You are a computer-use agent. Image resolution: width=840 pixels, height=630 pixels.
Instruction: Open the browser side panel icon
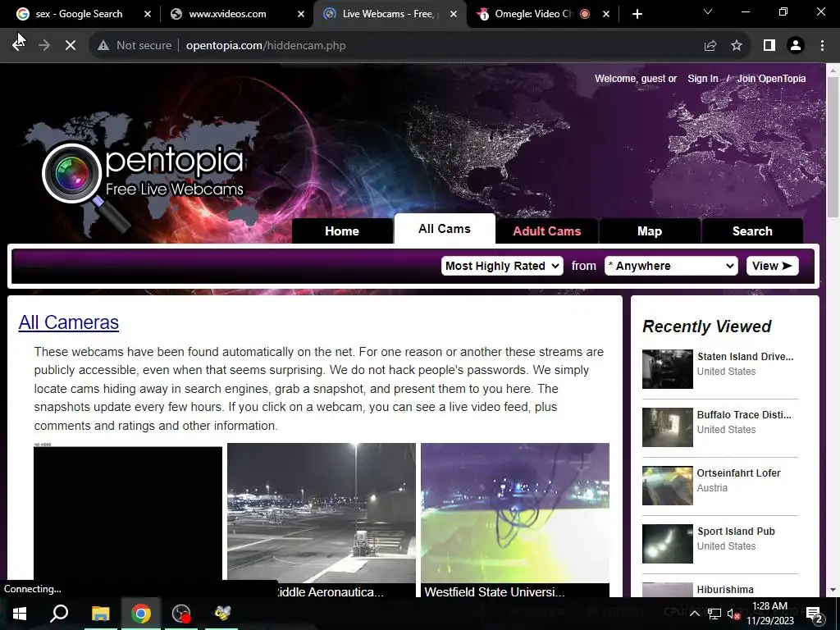(769, 46)
